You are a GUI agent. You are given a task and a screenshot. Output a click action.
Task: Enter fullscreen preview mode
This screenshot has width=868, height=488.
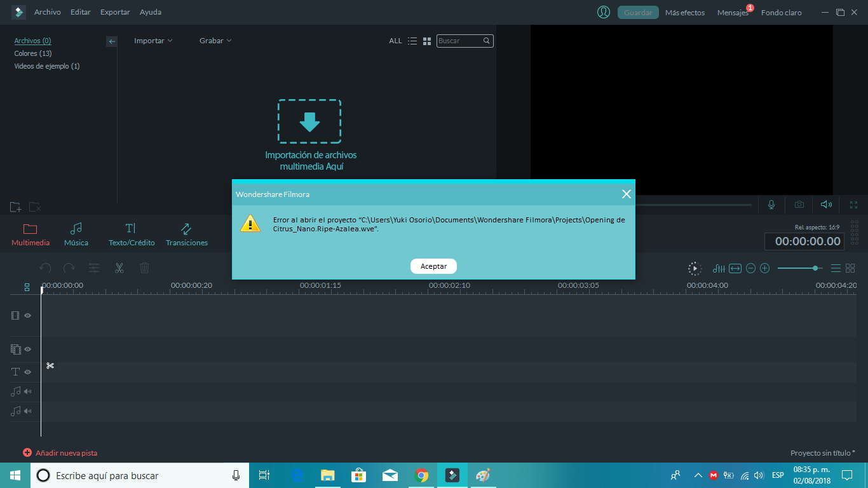[853, 205]
